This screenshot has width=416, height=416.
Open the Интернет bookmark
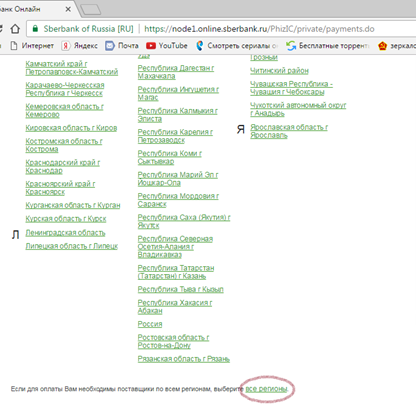coord(32,46)
